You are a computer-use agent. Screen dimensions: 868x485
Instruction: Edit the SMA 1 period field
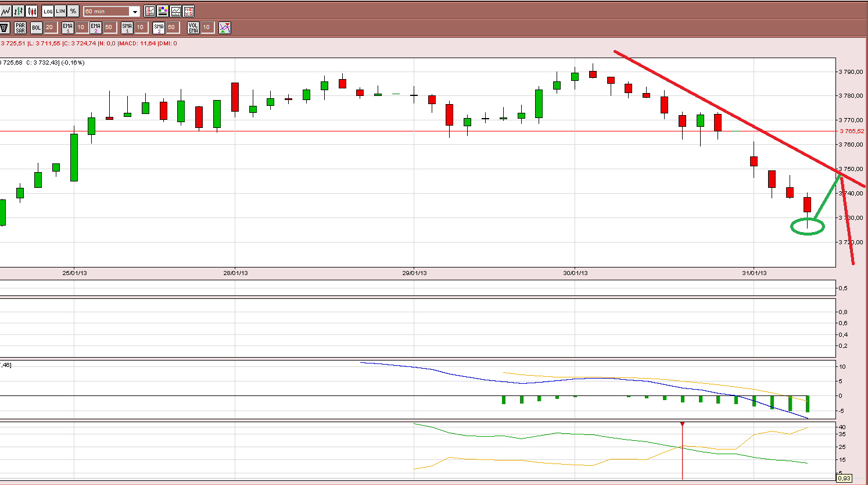tap(141, 27)
